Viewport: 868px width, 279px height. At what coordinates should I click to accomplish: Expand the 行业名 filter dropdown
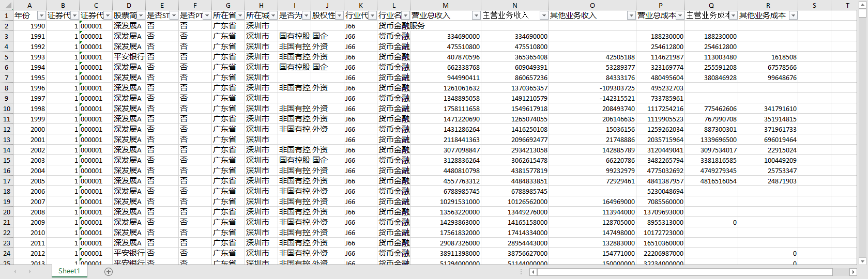point(405,16)
